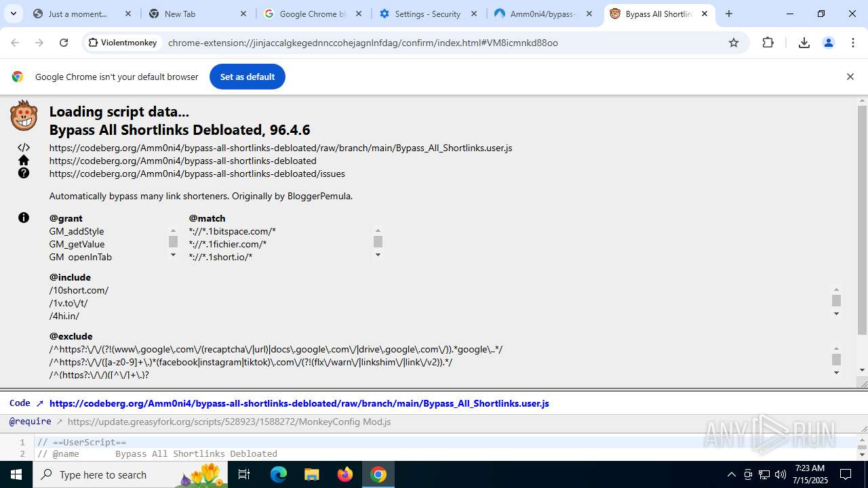Viewport: 868px width, 488px height.
Task: Click Set as default button
Action: 248,77
